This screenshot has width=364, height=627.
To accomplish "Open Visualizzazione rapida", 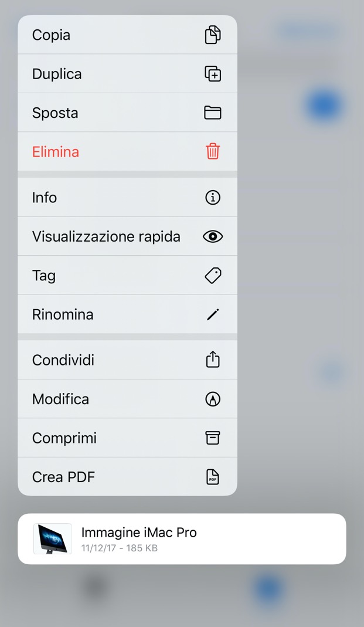I will [106, 236].
